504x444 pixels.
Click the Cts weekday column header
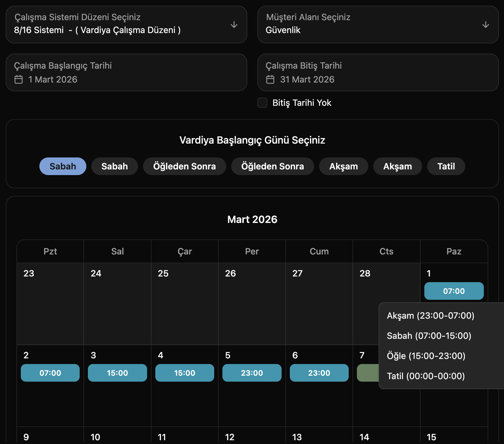387,251
